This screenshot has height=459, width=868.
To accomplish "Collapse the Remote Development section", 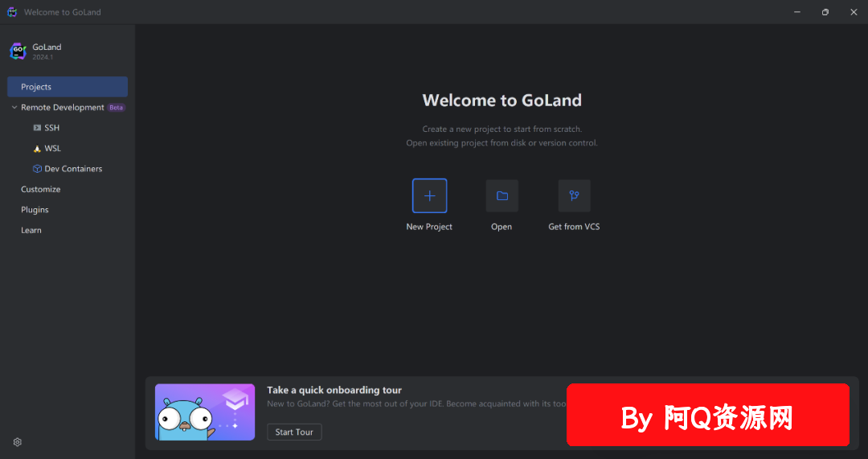I will click(x=14, y=108).
